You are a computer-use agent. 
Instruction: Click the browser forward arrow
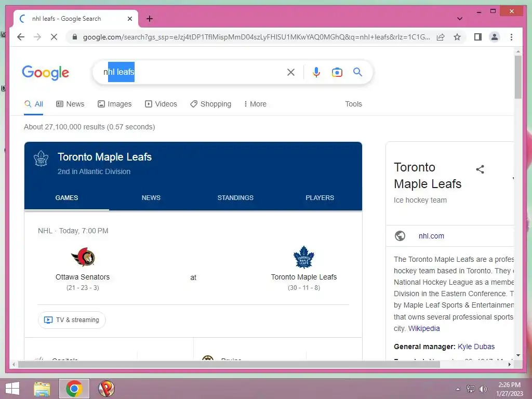point(37,37)
